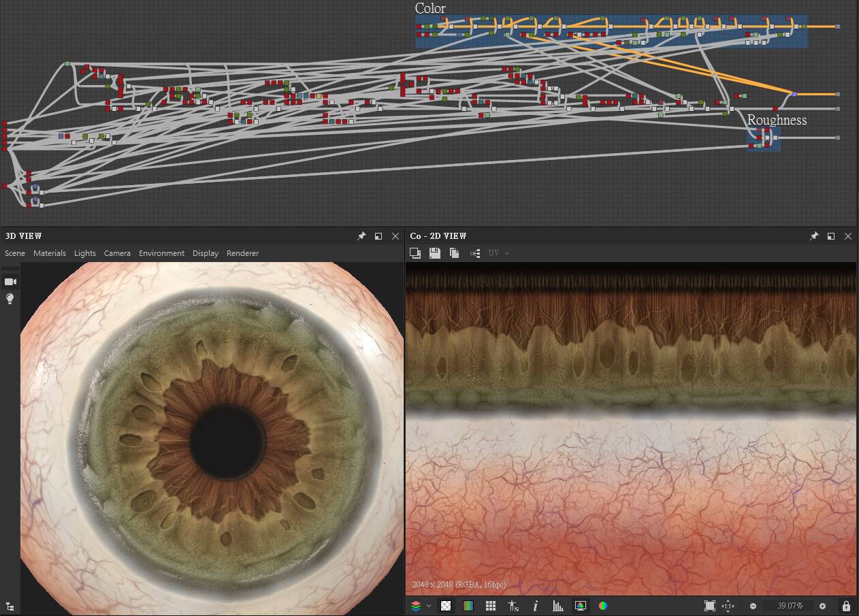The image size is (859, 616).
Task: Expand the channel selector arrow
Action: click(429, 606)
